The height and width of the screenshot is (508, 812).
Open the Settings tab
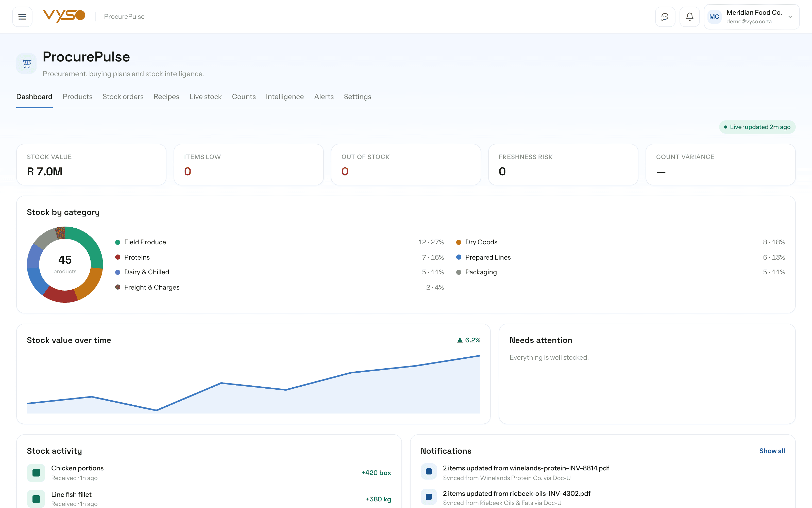[x=357, y=97]
